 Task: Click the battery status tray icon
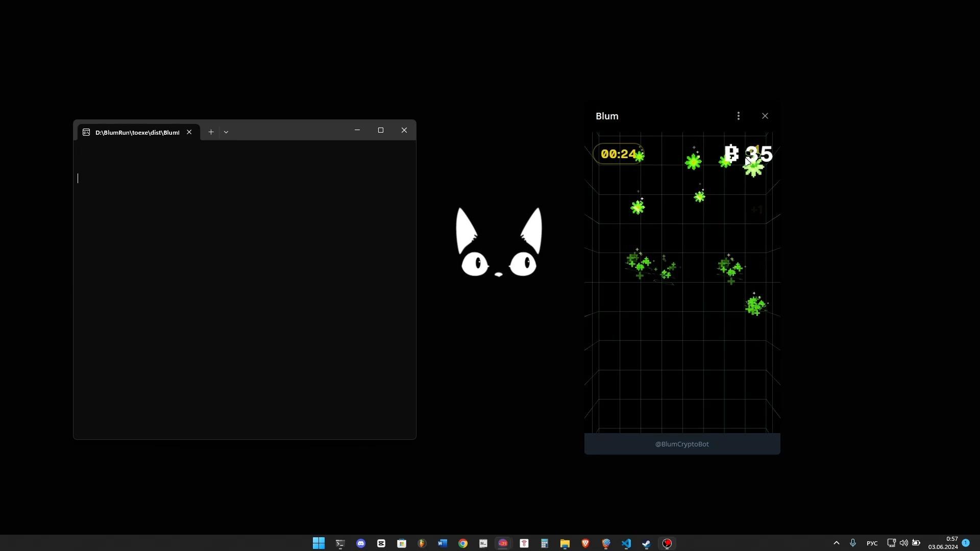pyautogui.click(x=916, y=543)
